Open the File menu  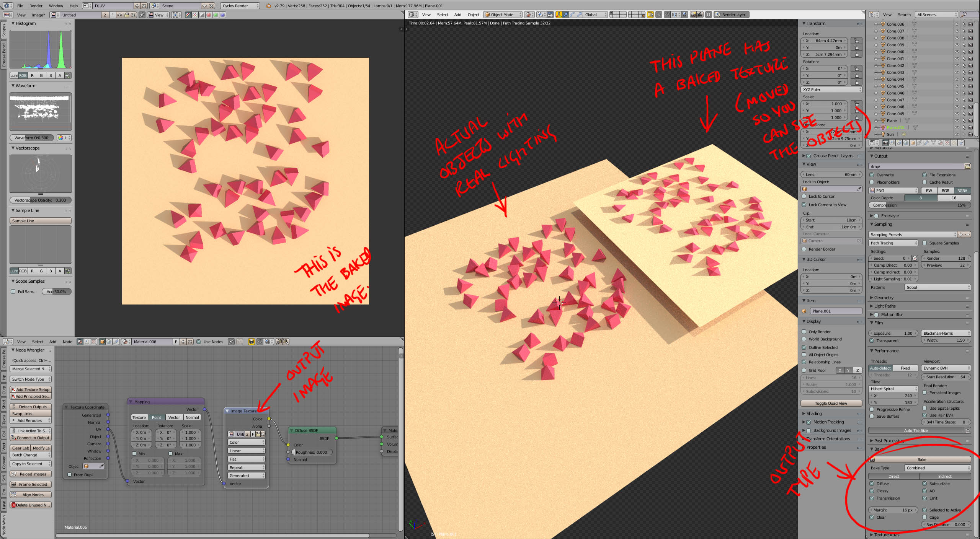click(20, 6)
